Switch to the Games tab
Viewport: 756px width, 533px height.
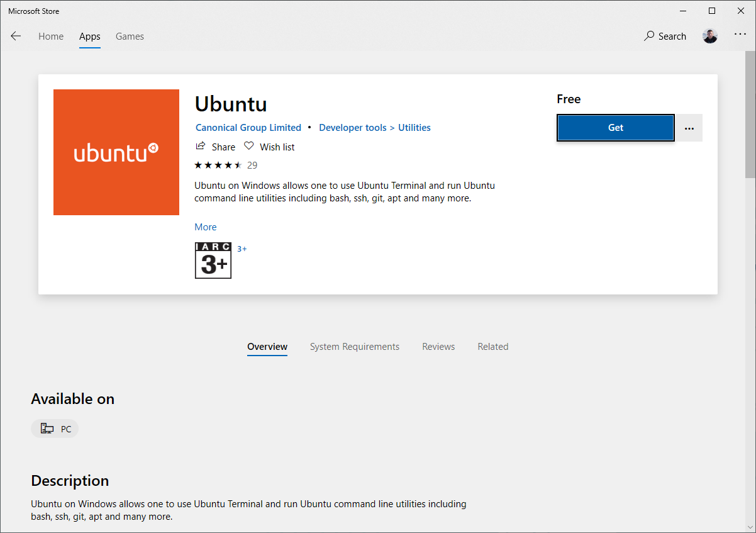pos(130,36)
